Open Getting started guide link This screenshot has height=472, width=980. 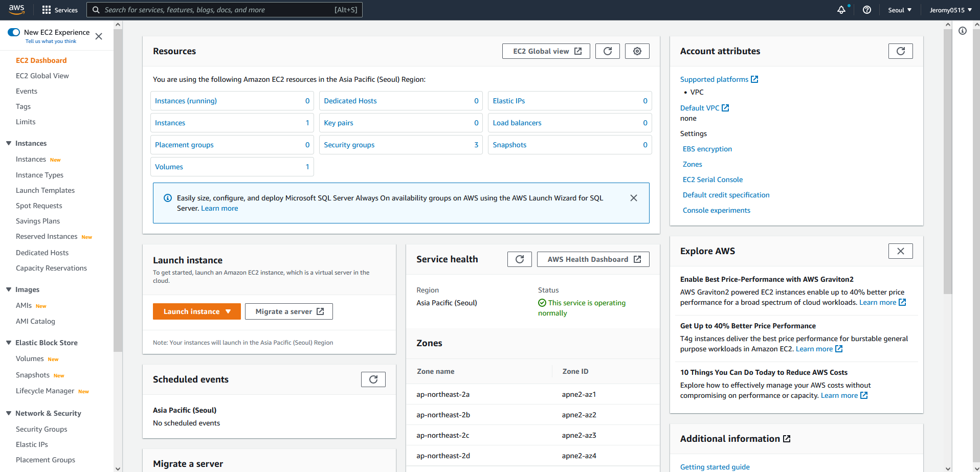tap(715, 467)
